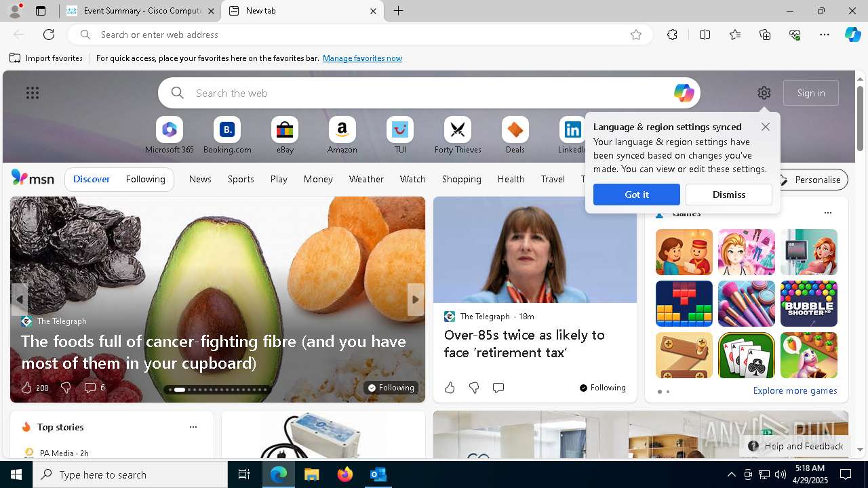
Task: Open Browser essentials icon
Action: tap(795, 35)
